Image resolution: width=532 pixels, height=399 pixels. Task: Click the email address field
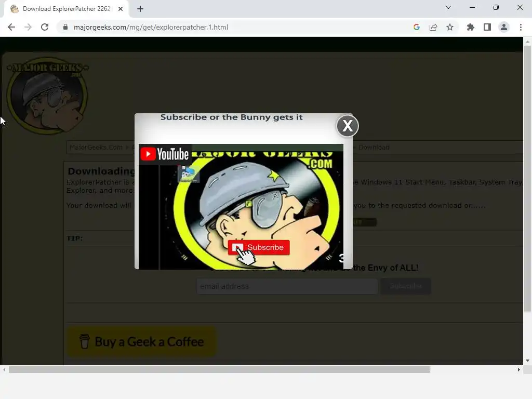pyautogui.click(x=287, y=286)
